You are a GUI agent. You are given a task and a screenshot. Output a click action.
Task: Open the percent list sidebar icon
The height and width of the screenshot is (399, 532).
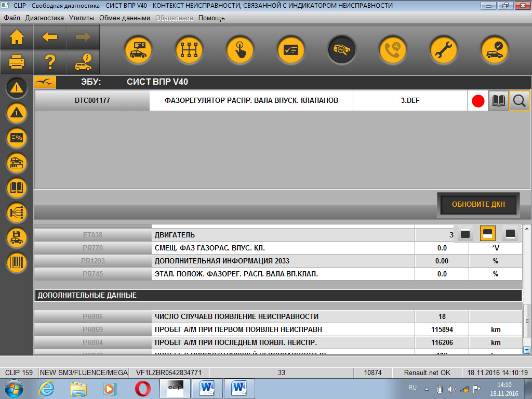16,138
